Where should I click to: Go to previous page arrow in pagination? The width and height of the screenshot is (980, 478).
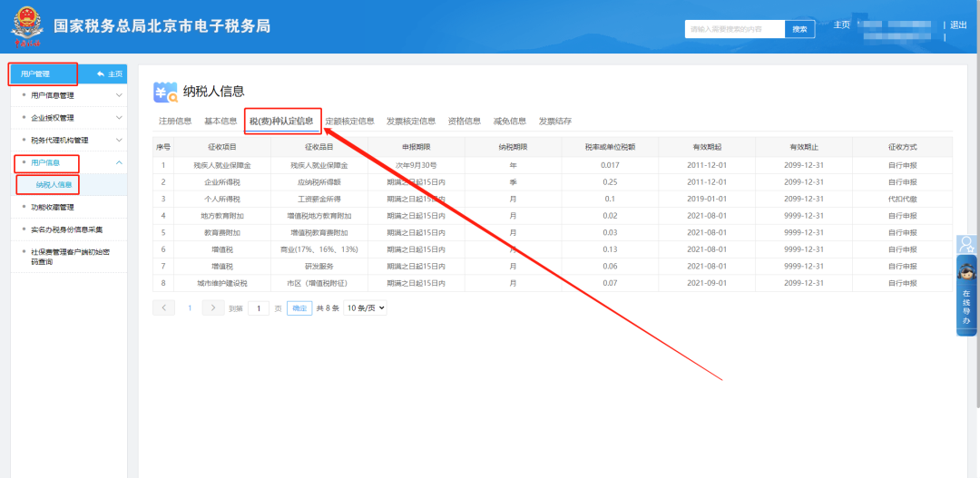[164, 307]
